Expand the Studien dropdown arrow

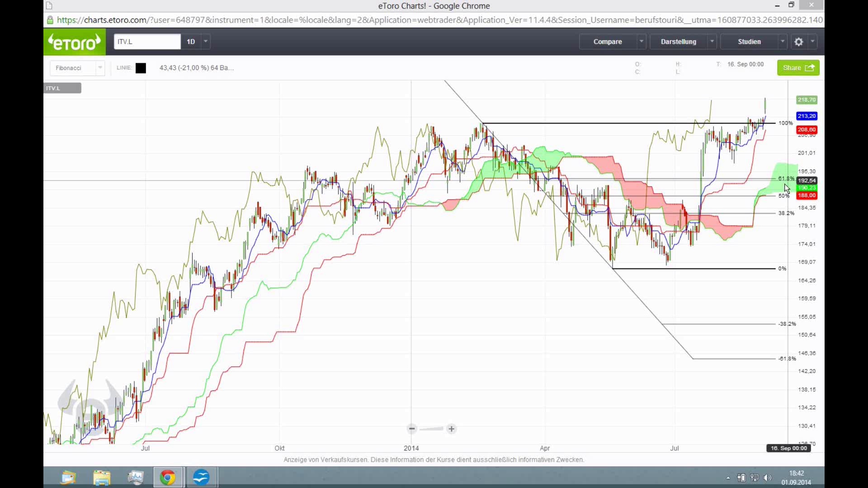coord(783,42)
